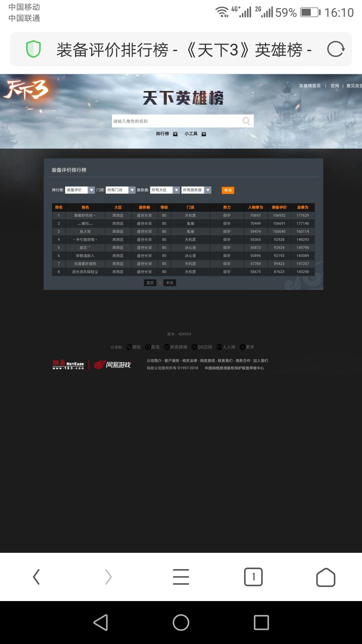Go back with browser back arrow

click(x=36, y=577)
